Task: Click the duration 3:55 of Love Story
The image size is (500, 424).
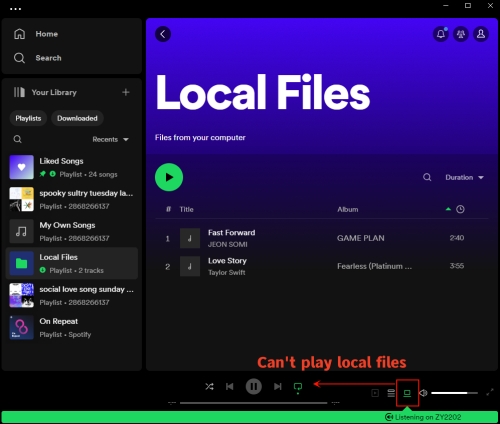Action: coord(457,266)
